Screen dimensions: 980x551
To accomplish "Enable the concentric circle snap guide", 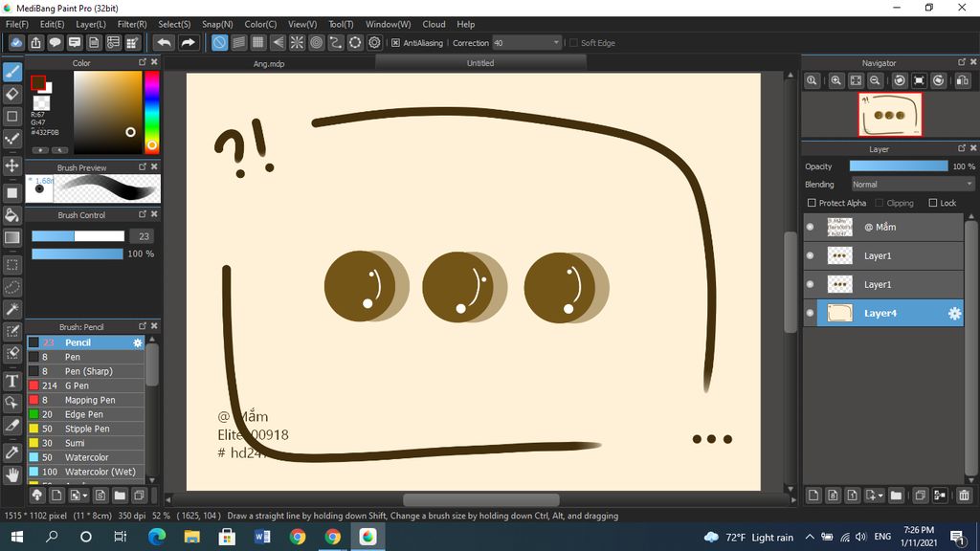I will tap(316, 42).
